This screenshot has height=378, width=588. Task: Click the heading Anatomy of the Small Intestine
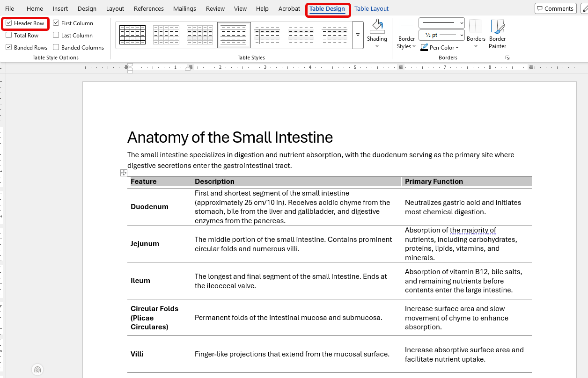click(x=230, y=137)
